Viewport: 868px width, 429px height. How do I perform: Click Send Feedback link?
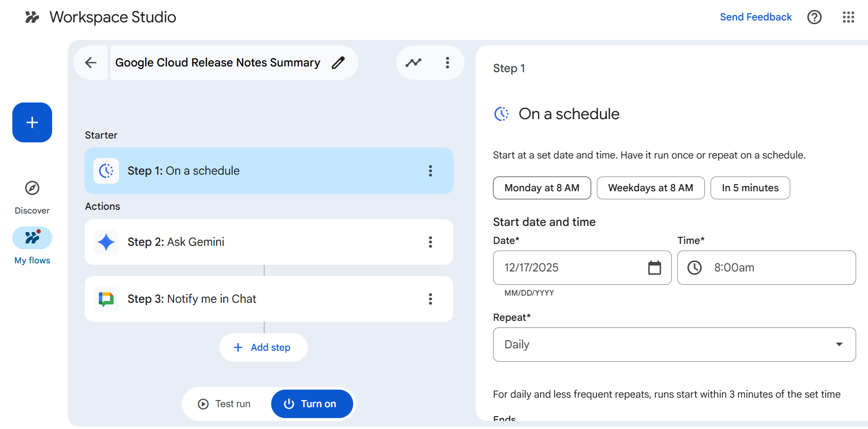[x=755, y=17]
